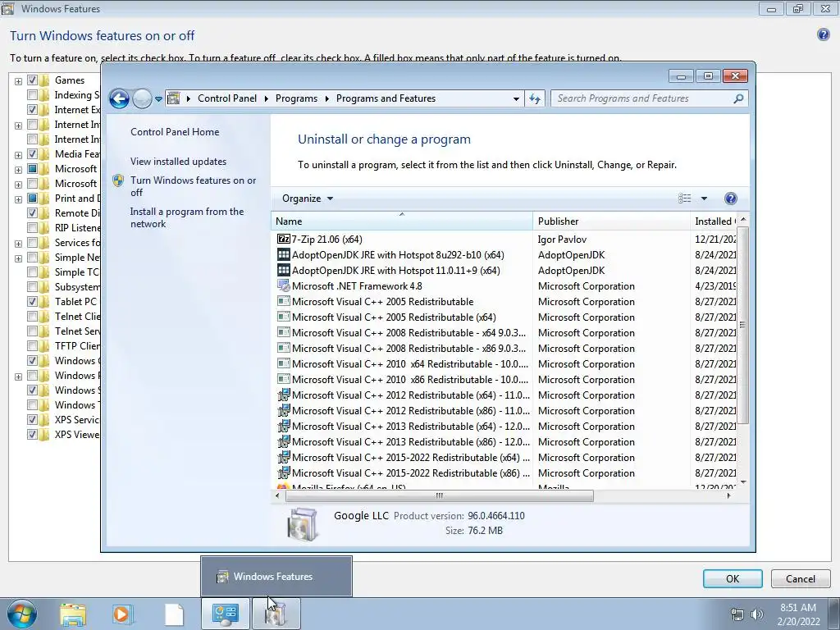Open Control Panel Home link
This screenshot has height=630, width=840.
click(x=175, y=132)
